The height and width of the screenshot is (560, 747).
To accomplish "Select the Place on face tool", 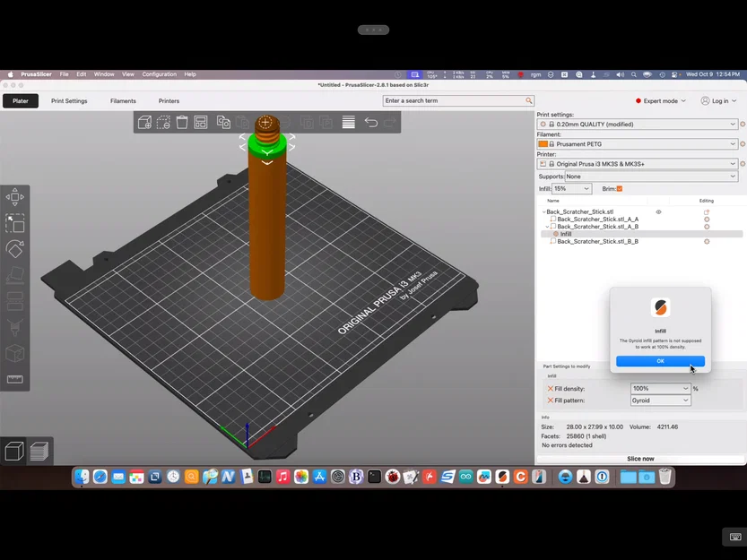I will (x=14, y=275).
